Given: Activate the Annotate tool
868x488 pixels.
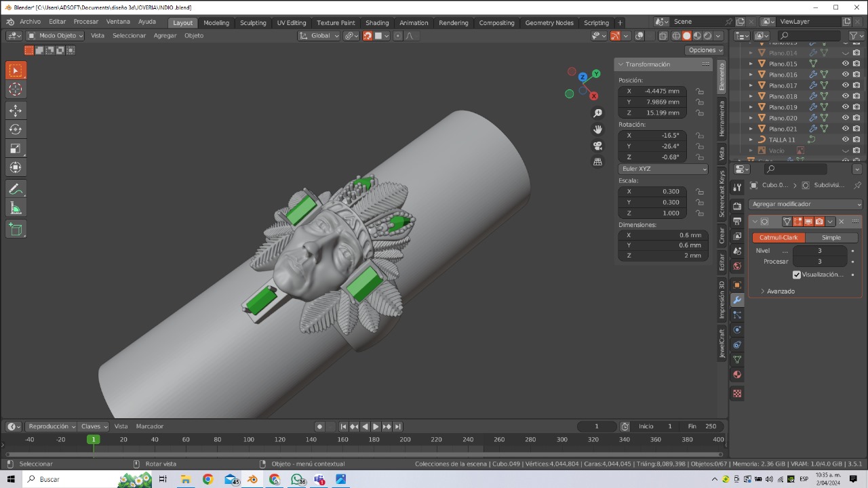Looking at the screenshot, I should (16, 189).
